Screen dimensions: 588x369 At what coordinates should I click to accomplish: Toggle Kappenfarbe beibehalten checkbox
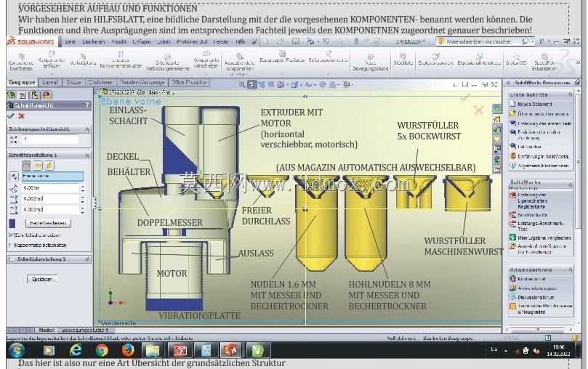11,245
